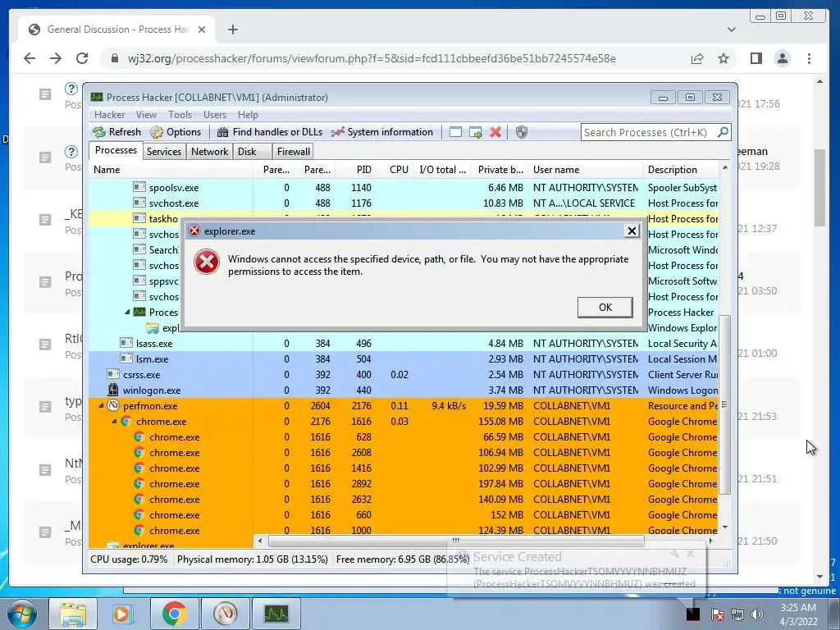The width and height of the screenshot is (840, 630).
Task: Click the find window toolbar icon
Action: click(455, 132)
